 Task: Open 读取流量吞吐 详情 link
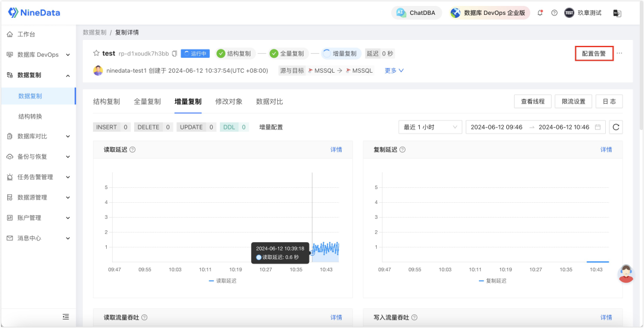(x=336, y=317)
